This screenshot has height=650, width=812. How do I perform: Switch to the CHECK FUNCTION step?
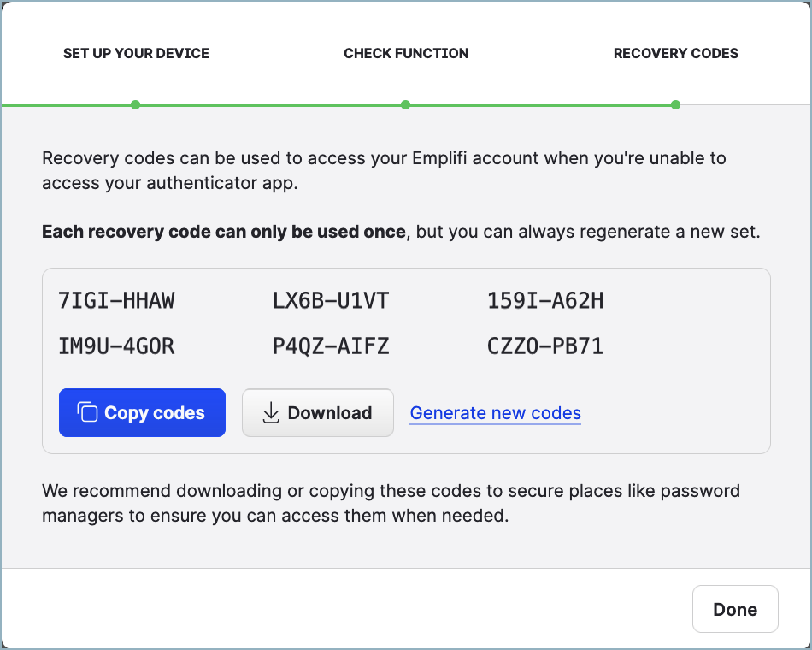[x=405, y=53]
